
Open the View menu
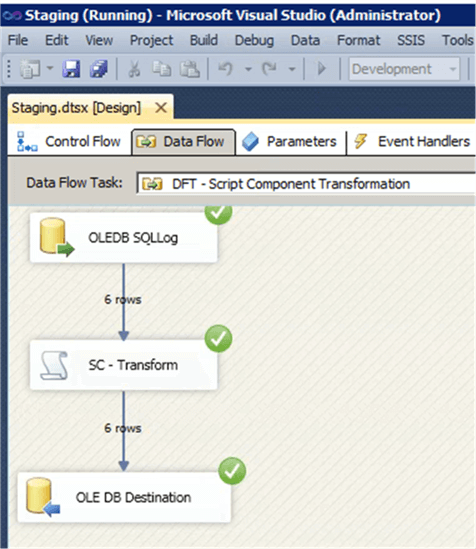[x=99, y=40]
